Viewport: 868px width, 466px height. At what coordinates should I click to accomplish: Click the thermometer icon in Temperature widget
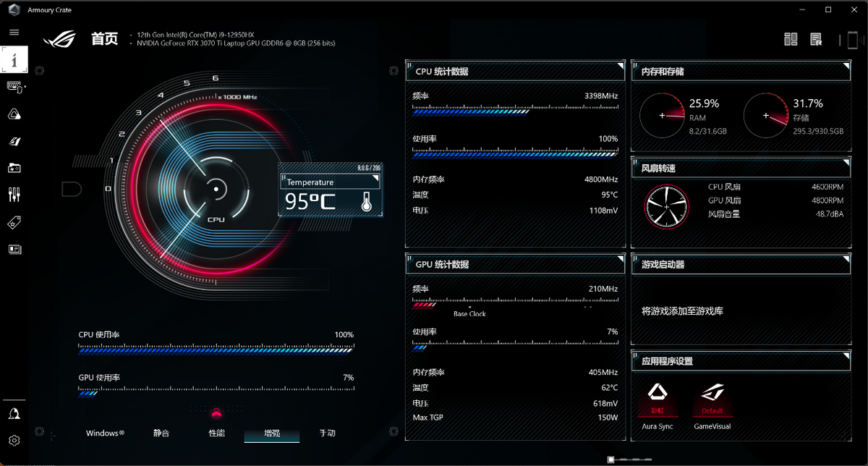[367, 202]
